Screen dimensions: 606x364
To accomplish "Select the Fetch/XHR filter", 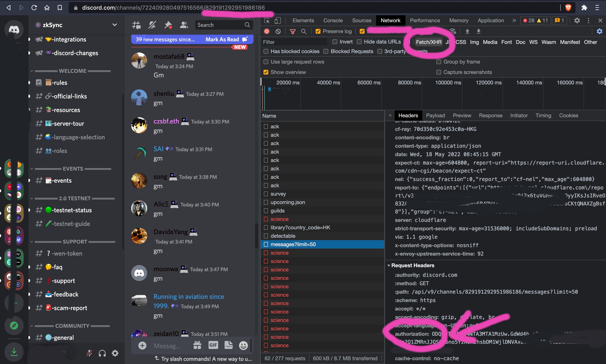I will pos(428,42).
